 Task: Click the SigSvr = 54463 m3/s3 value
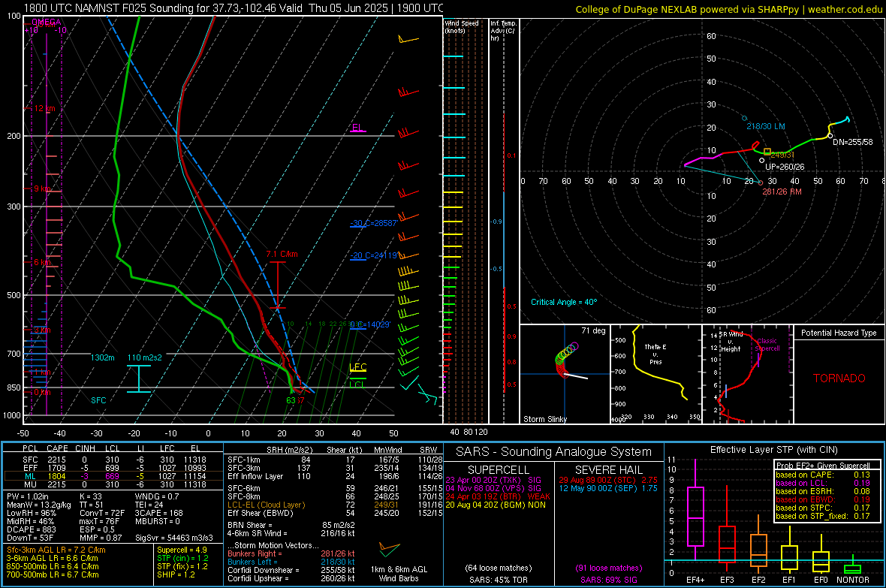[174, 538]
